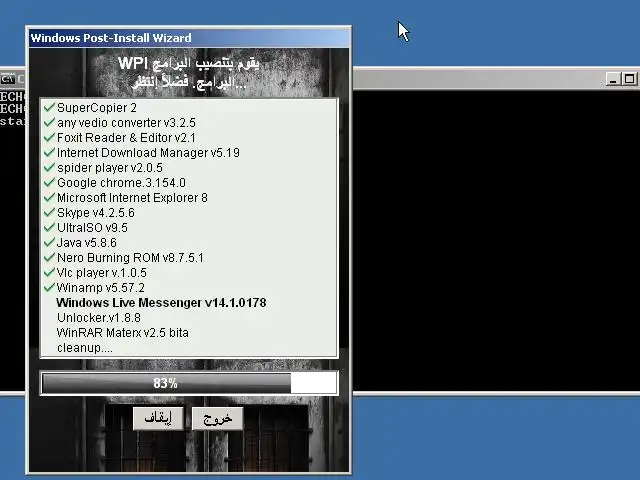This screenshot has width=640, height=480.
Task: Click the إيقاف (Stop) button
Action: 158,418
